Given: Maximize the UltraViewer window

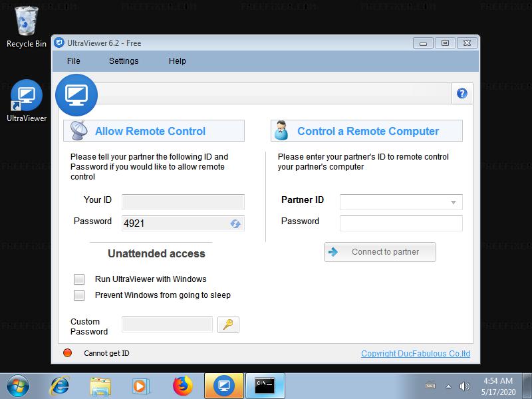Looking at the screenshot, I should pyautogui.click(x=445, y=43).
